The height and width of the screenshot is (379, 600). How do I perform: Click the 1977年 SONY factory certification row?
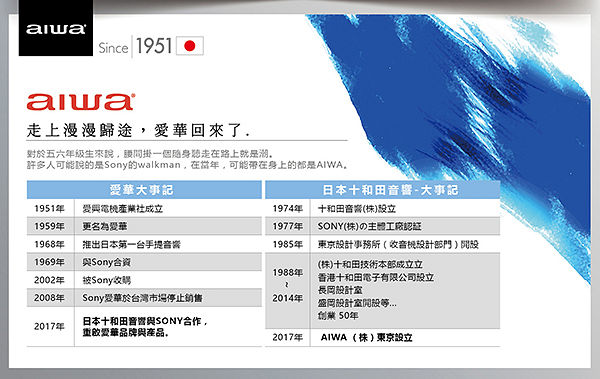(x=383, y=226)
